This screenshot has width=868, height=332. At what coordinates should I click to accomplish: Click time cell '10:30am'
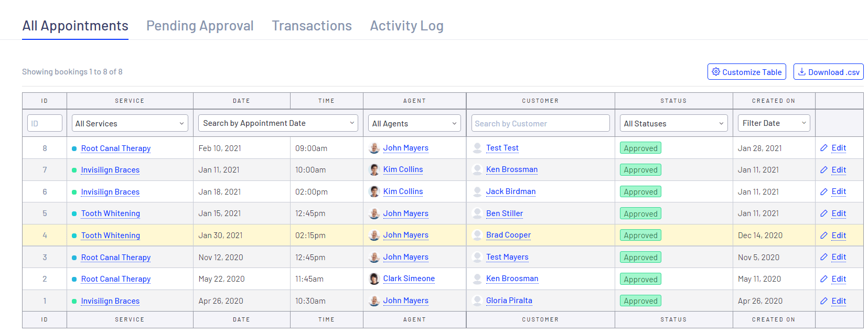pyautogui.click(x=310, y=301)
